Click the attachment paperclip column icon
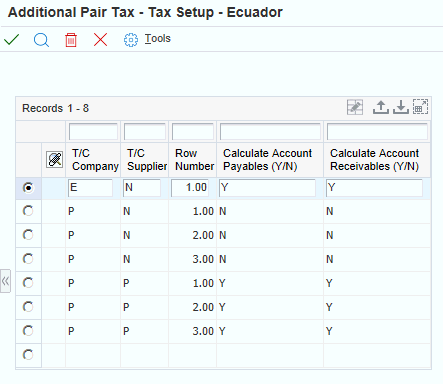 coord(55,159)
